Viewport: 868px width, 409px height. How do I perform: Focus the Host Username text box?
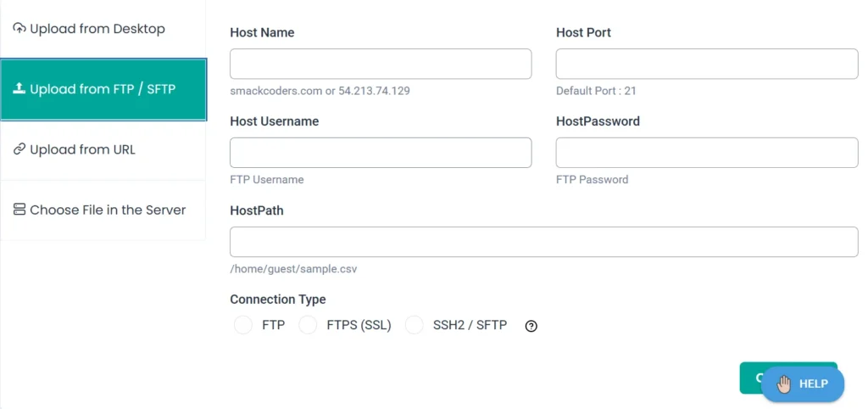381,153
